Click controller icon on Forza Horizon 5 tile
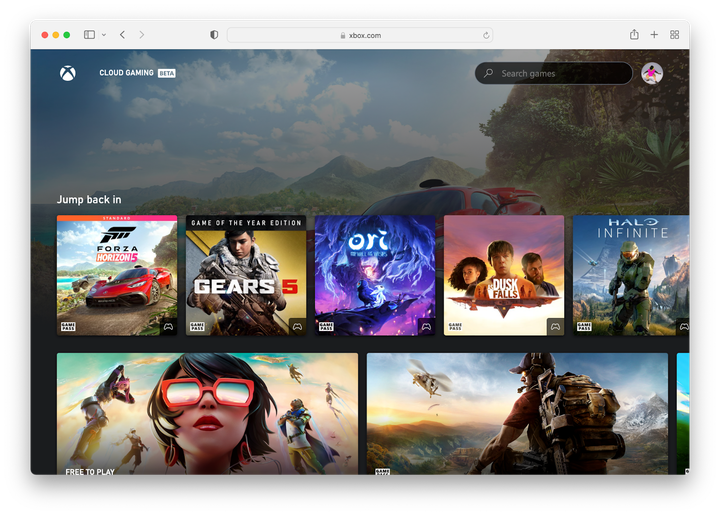720x515 pixels. click(169, 327)
